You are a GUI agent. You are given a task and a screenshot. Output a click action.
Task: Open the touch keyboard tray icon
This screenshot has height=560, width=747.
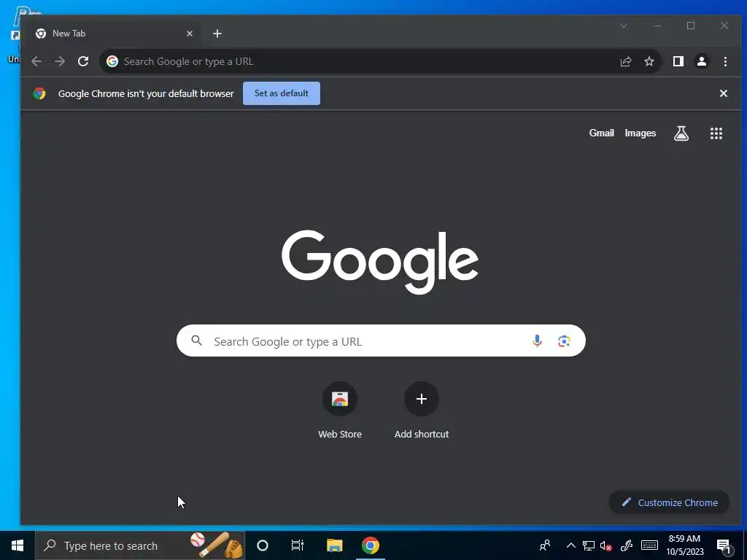pos(649,545)
